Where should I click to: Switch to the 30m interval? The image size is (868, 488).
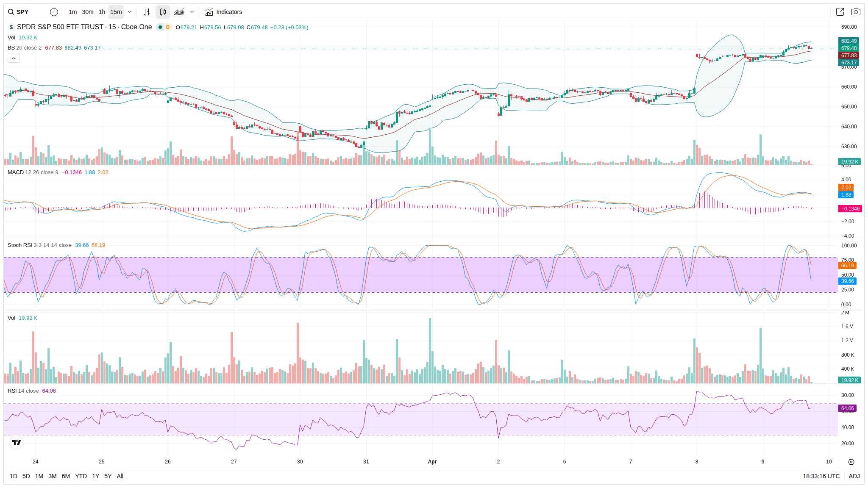[x=88, y=12]
